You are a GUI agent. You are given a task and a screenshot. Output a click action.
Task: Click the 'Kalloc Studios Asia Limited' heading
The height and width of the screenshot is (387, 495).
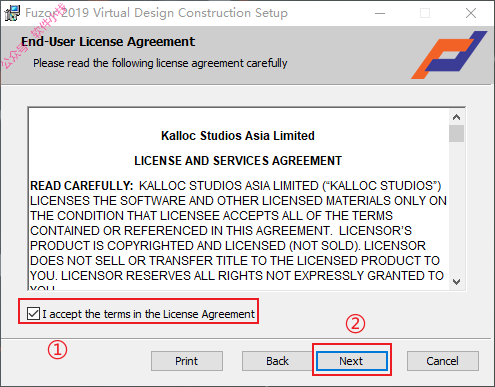point(238,136)
